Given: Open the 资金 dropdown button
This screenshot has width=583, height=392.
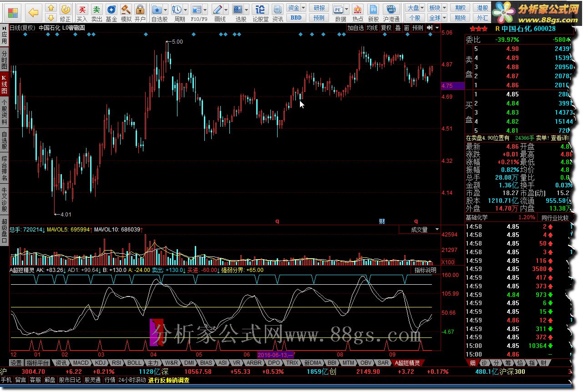Looking at the screenshot, I should tap(296, 8).
